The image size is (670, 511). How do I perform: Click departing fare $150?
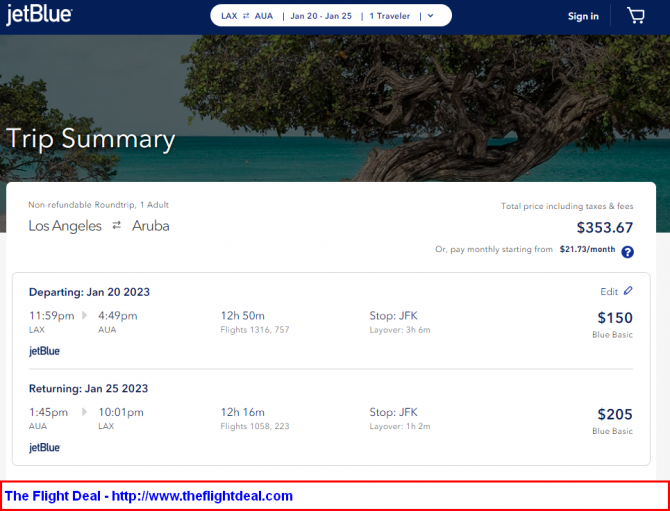coord(615,317)
